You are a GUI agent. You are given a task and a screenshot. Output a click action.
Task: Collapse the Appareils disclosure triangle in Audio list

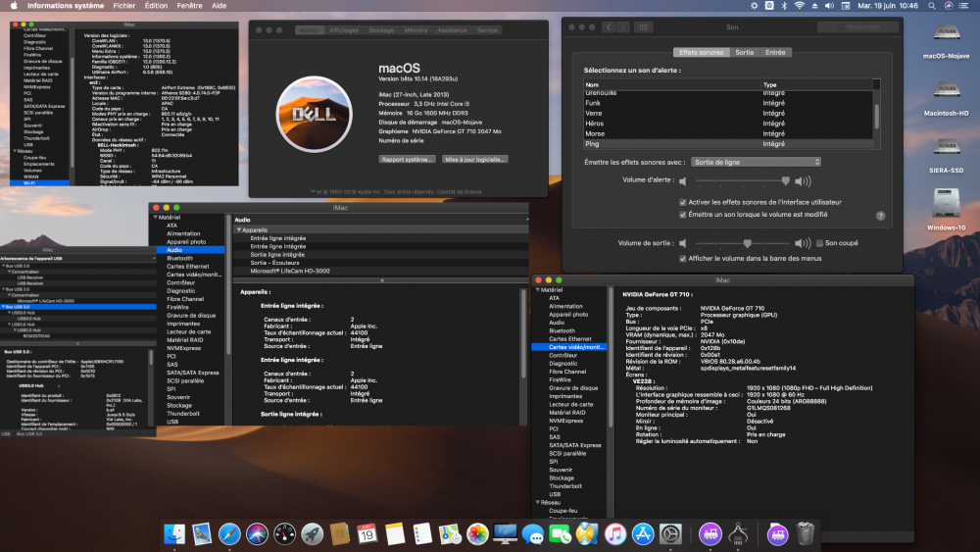point(239,229)
